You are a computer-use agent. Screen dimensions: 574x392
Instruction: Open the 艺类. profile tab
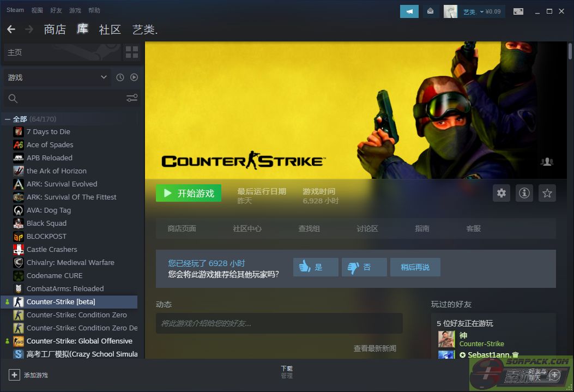pyautogui.click(x=145, y=29)
